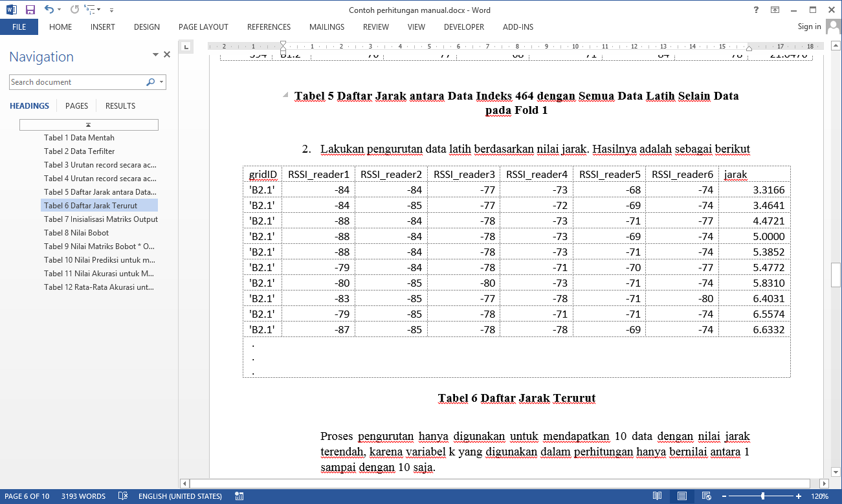Jump to Tabel 8 Nilai Bobot heading
Image resolution: width=842 pixels, height=504 pixels.
[x=76, y=233]
